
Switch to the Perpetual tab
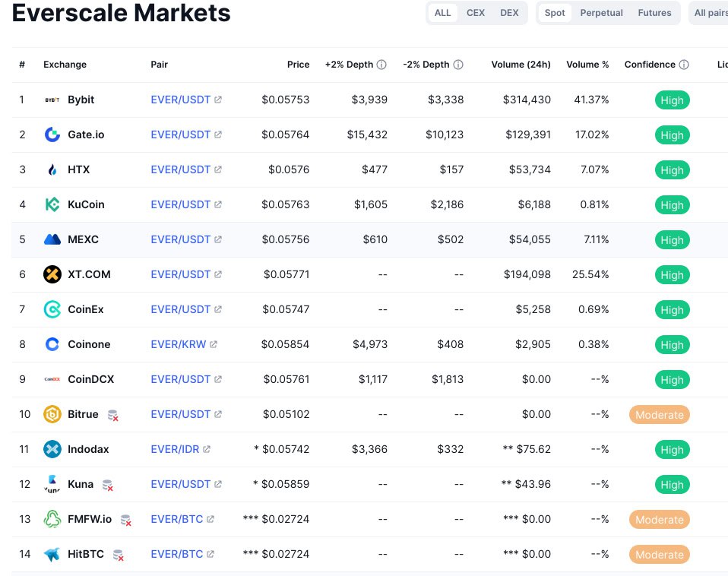pos(601,13)
